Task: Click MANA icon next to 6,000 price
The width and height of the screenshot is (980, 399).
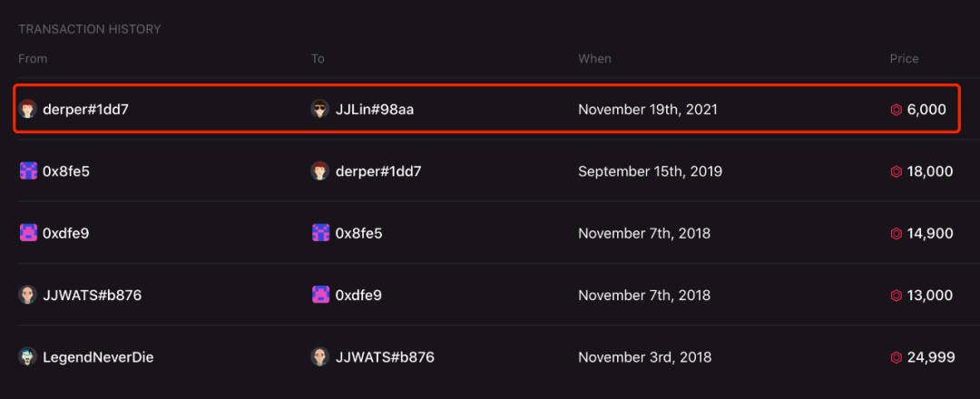Action: 896,110
